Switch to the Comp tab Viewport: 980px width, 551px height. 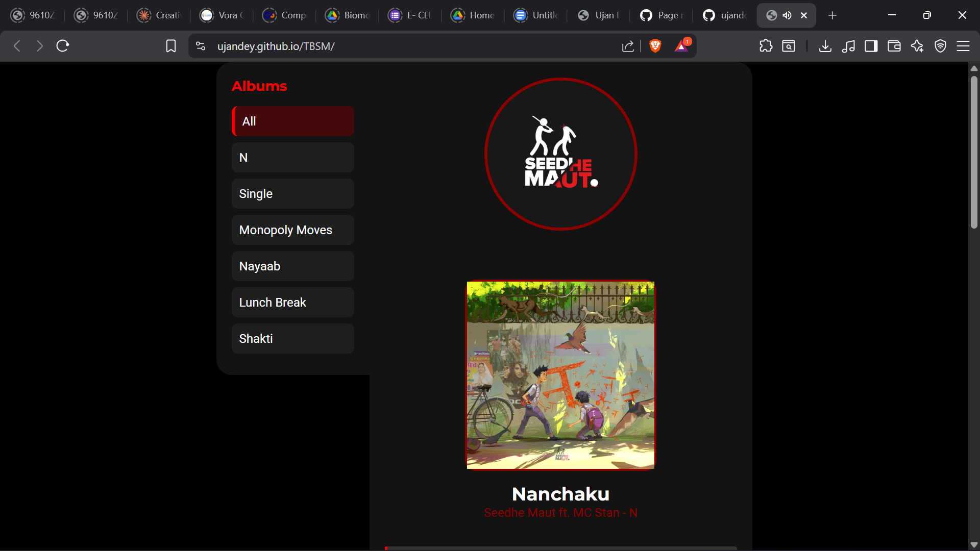285,15
